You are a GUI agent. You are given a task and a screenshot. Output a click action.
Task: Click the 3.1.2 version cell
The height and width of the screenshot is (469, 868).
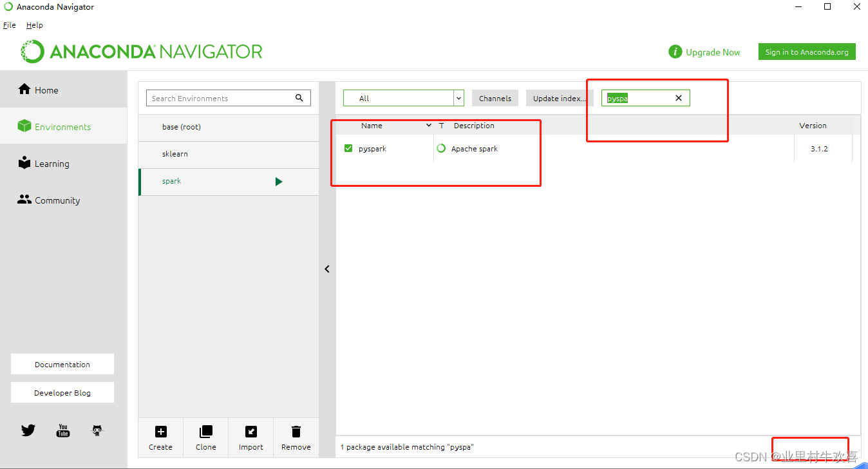819,149
